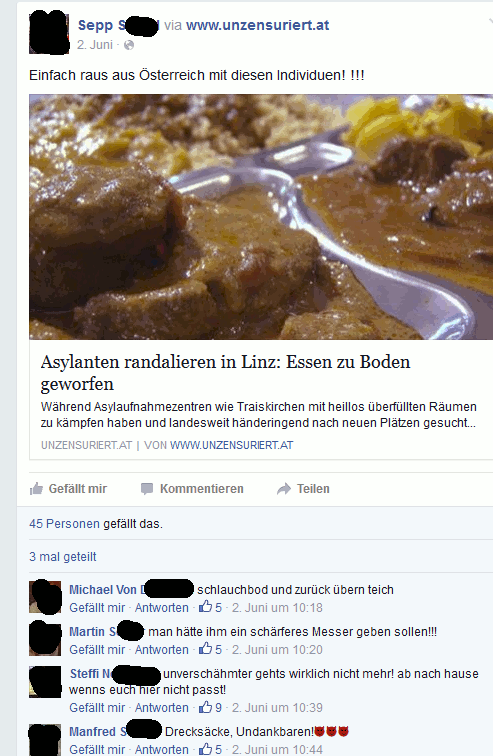Click the public globe icon beside 2. Juni
Image resolution: width=493 pixels, height=756 pixels.
[129, 45]
